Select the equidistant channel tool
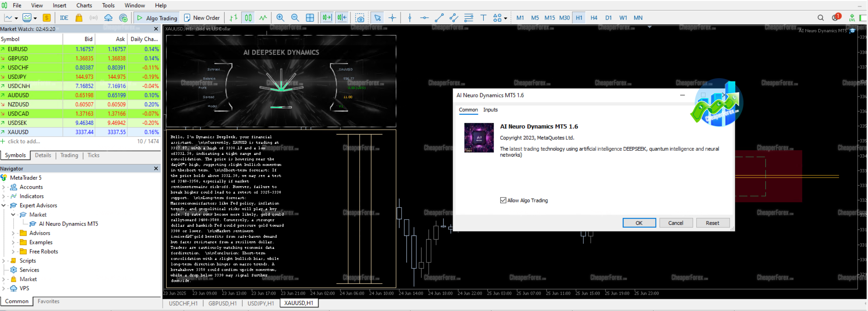Screen dimensions: 868x311 point(454,18)
